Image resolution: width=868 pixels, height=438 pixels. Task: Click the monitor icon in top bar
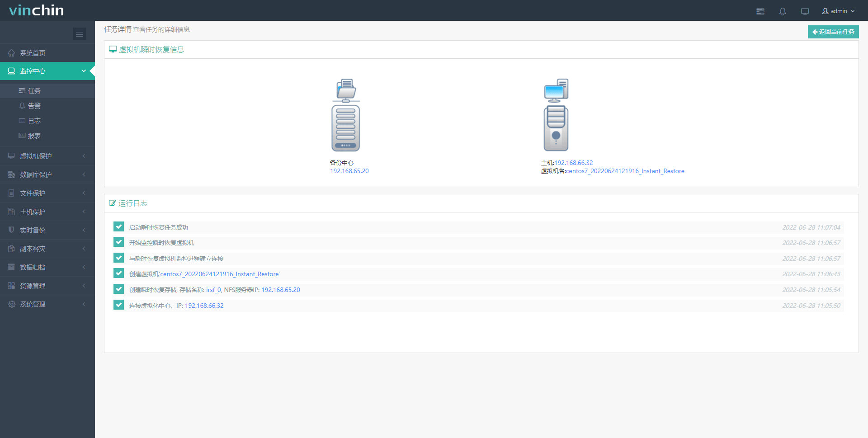[805, 11]
